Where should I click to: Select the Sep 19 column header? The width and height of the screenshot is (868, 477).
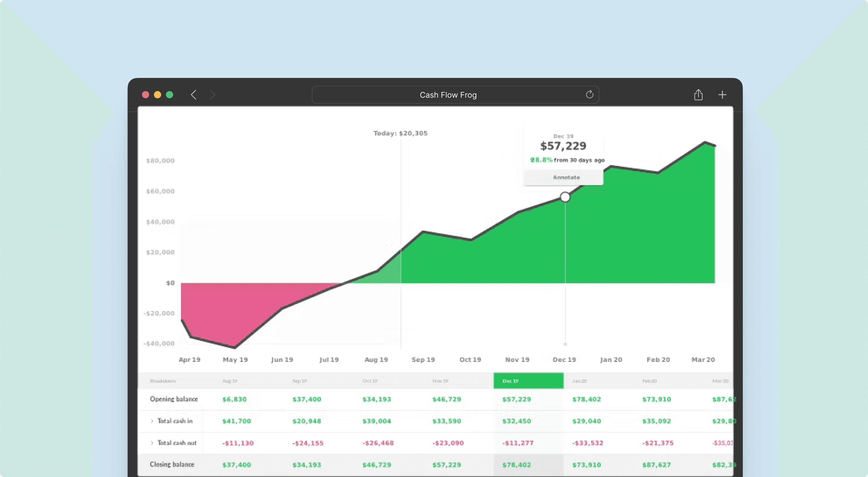[x=300, y=381]
